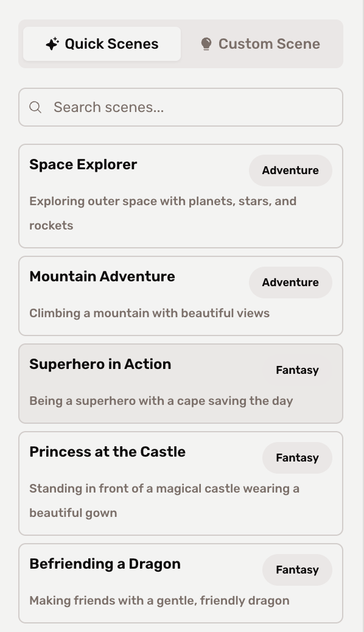
Task: Click the Fantasy badge on Princess at the Castle
Action: point(297,457)
